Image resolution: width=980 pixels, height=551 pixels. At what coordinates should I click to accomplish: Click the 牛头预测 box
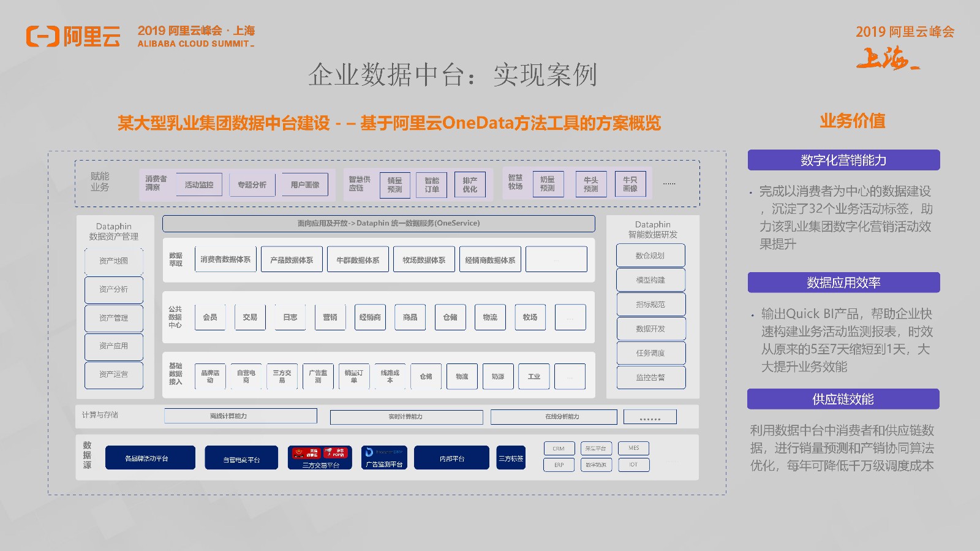tap(591, 184)
